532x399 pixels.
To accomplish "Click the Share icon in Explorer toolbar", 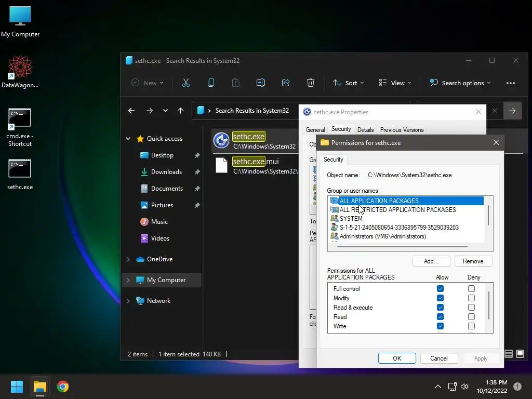I will (286, 83).
